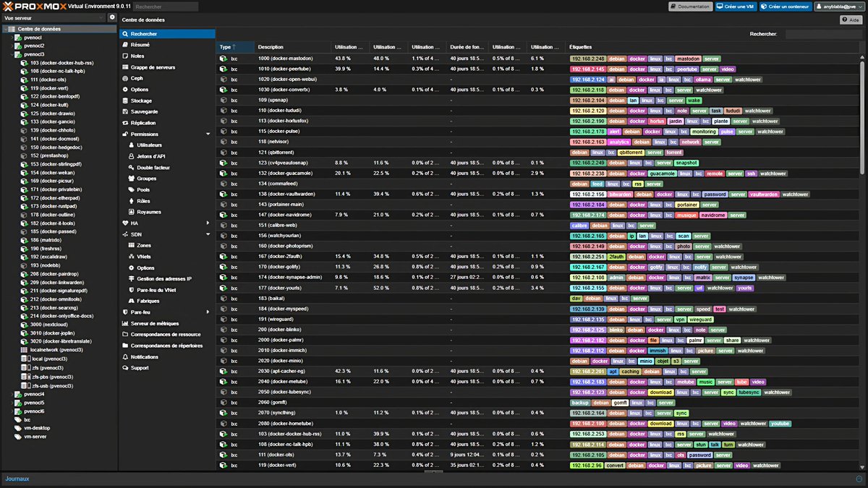Open the anyblabla@pve user menu

pyautogui.click(x=839, y=6)
